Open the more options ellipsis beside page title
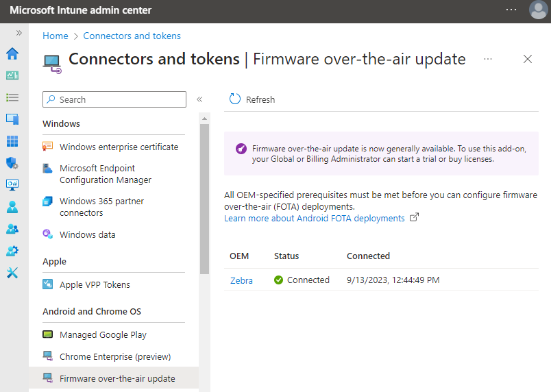 pyautogui.click(x=488, y=60)
